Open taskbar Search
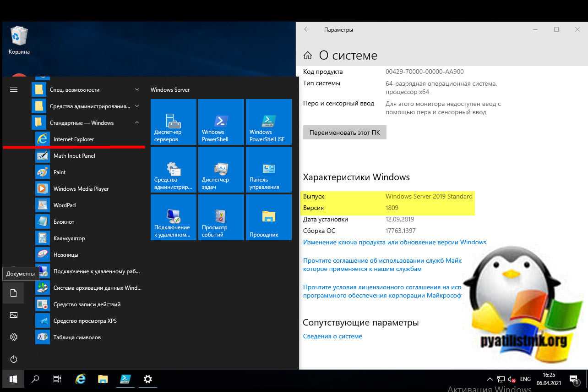This screenshot has width=588, height=392. point(35,379)
